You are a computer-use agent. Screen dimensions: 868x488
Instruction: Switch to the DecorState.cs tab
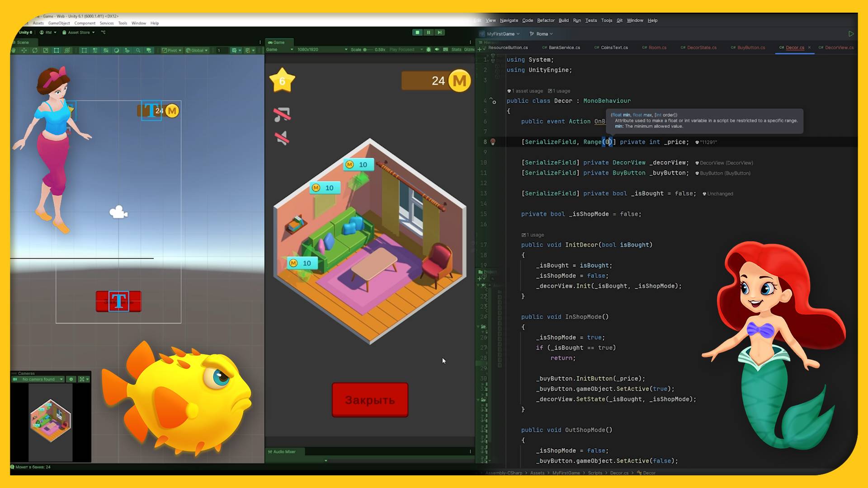pyautogui.click(x=698, y=47)
